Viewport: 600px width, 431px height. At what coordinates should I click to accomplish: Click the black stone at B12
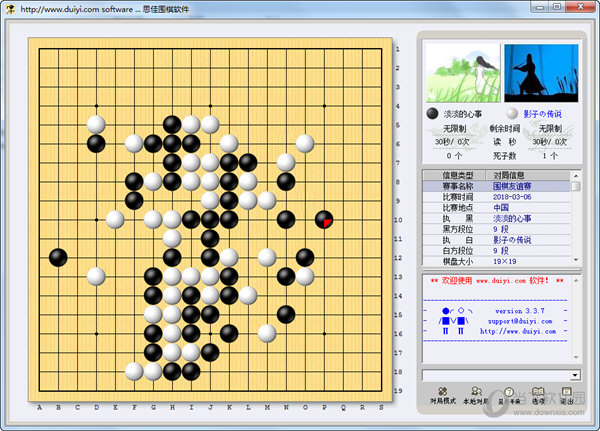point(58,257)
